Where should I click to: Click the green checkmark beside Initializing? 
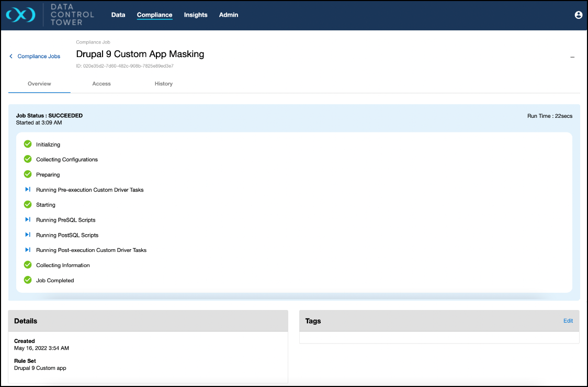[x=28, y=144]
